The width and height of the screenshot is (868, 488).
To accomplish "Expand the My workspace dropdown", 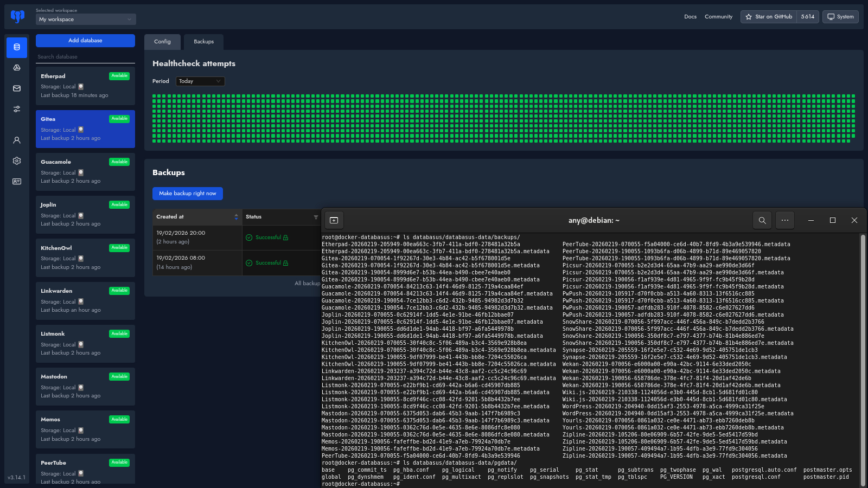I will 86,20.
